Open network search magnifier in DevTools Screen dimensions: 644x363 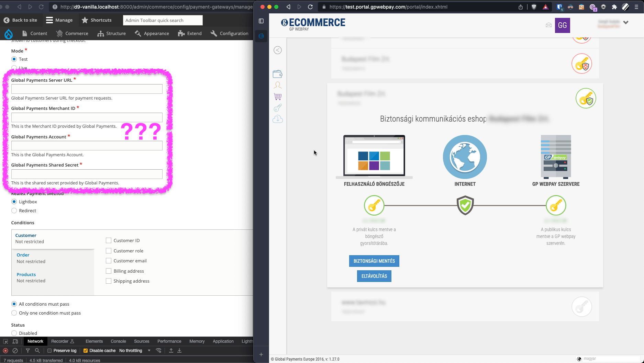37,351
